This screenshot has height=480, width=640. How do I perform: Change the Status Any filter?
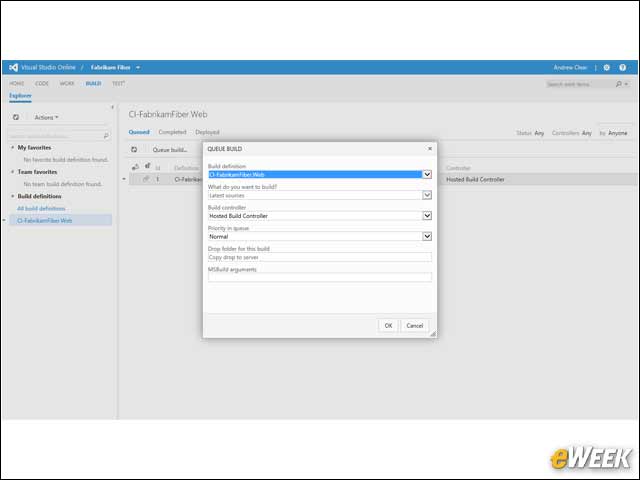[530, 133]
